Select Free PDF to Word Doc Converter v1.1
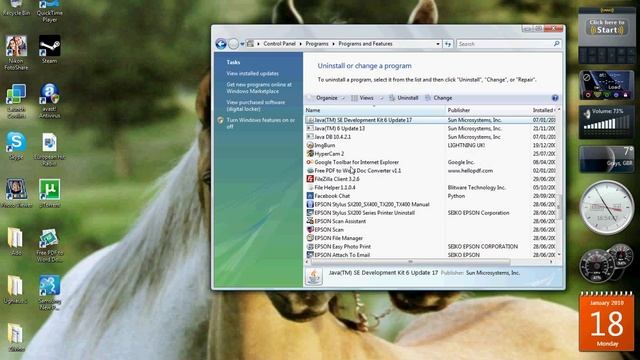The width and height of the screenshot is (640, 360). coord(431,171)
